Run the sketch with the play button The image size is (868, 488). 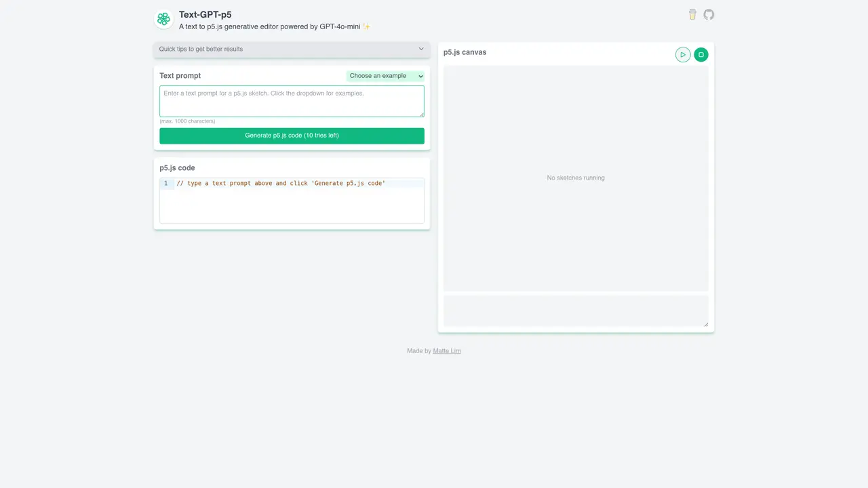point(683,55)
